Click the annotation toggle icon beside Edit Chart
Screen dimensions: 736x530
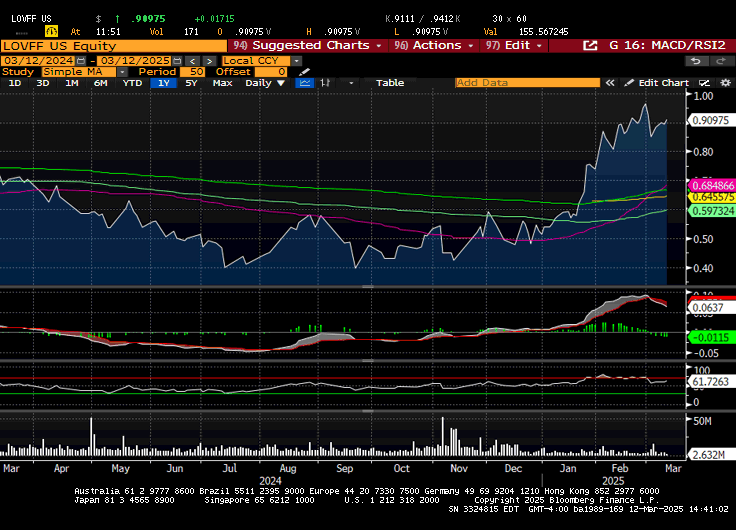tap(704, 83)
